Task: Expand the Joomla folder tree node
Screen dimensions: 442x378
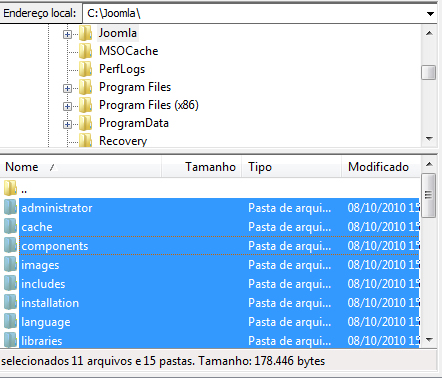Action: click(x=67, y=34)
